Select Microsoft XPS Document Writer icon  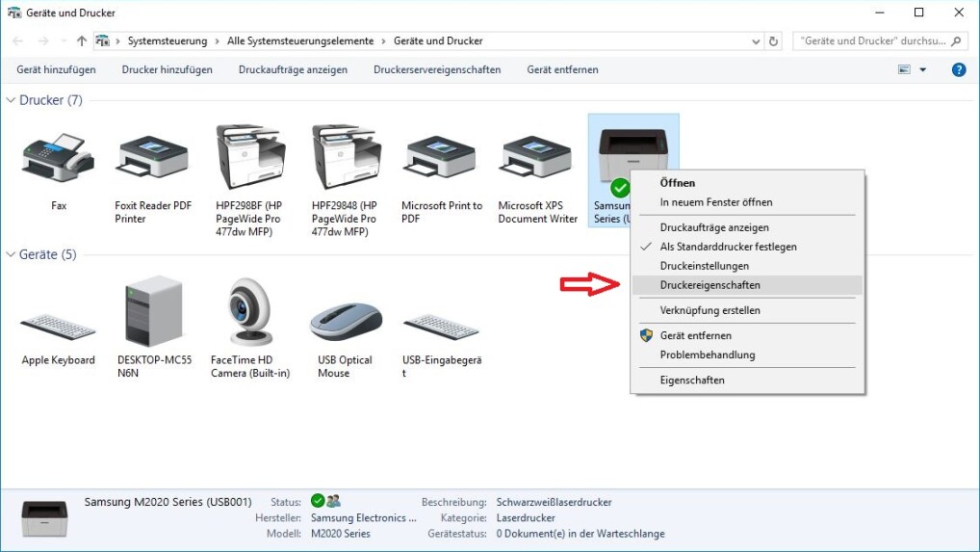(537, 159)
